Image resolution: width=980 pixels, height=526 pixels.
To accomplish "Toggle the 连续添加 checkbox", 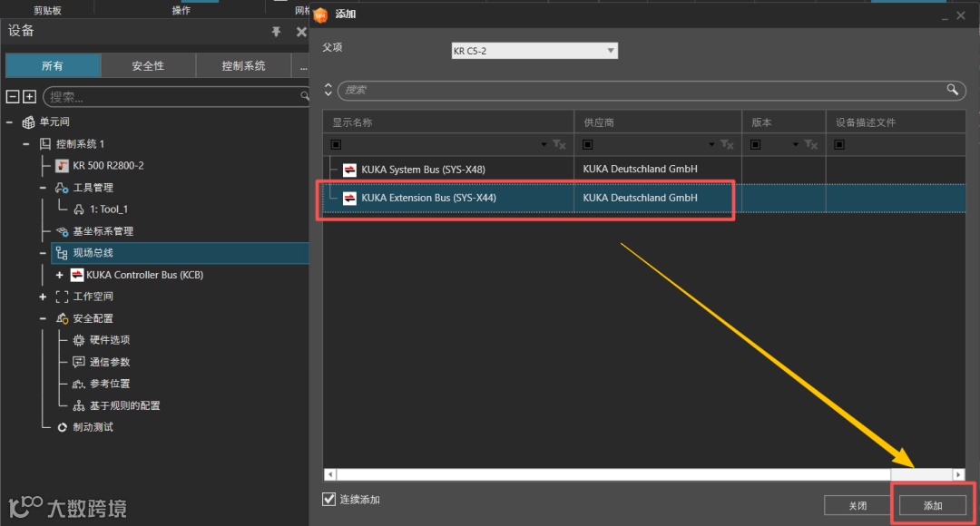I will pos(328,499).
